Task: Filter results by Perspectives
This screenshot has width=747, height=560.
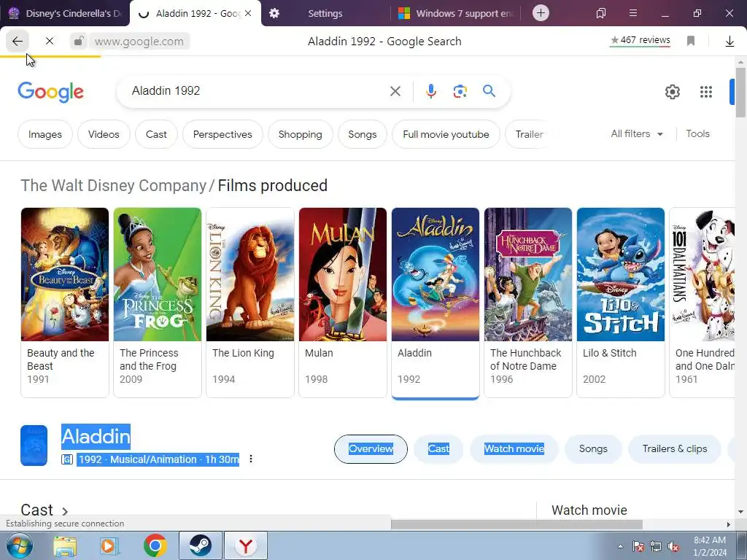Action: [222, 134]
